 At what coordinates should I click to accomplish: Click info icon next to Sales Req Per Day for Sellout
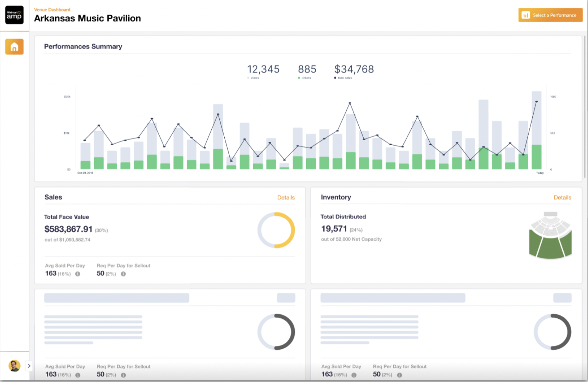123,274
